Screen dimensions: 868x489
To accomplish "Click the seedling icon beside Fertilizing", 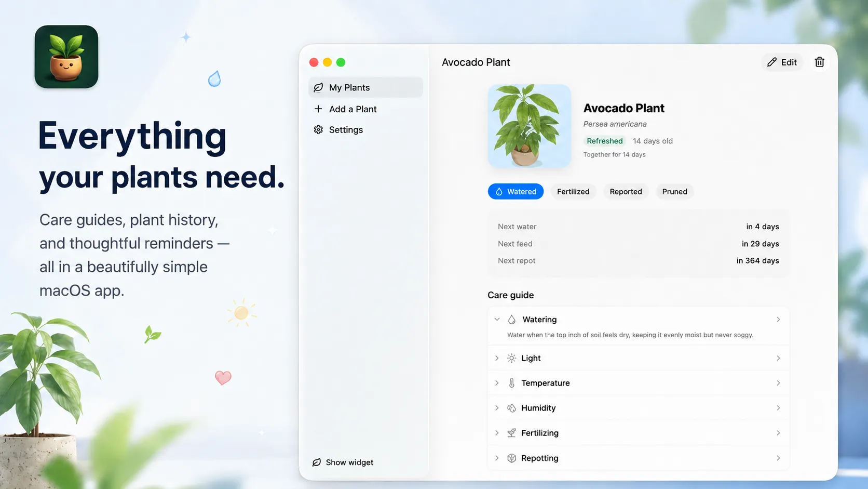I will point(512,433).
